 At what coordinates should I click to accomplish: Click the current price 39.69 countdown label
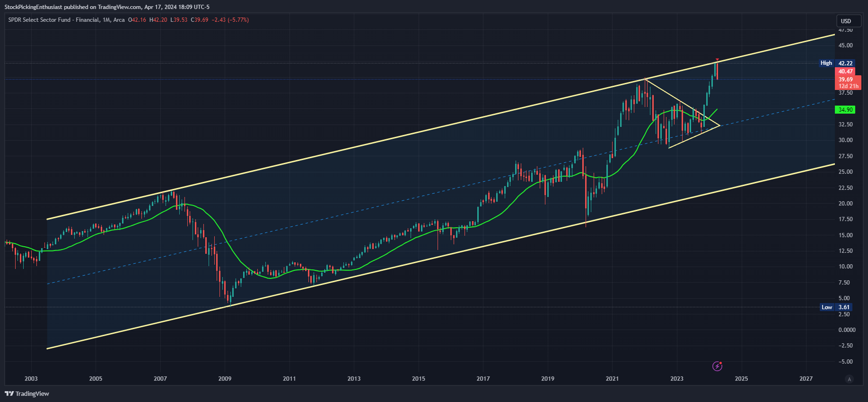pos(848,83)
